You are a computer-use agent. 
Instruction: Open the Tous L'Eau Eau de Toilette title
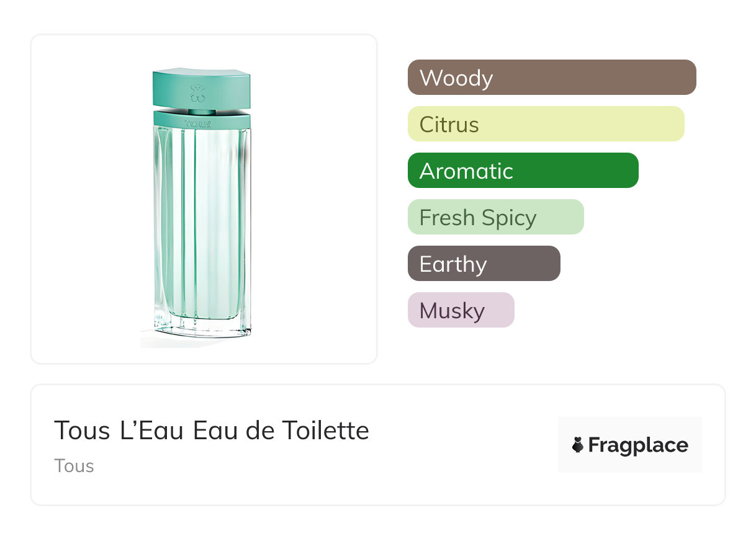212,430
